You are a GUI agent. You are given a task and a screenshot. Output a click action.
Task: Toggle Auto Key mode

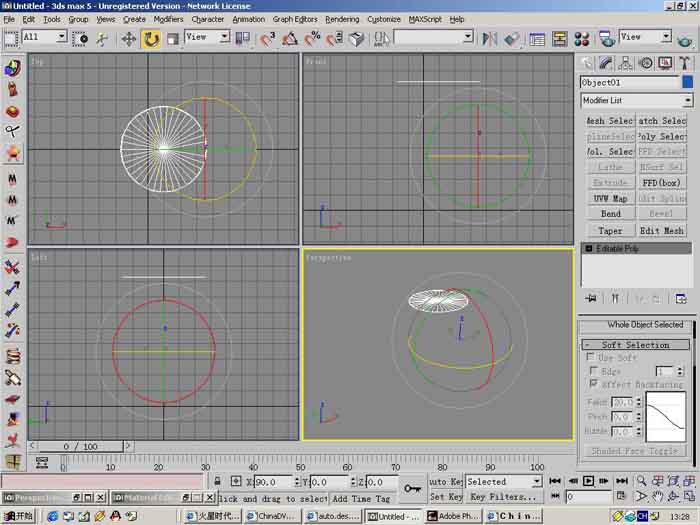coord(446,482)
